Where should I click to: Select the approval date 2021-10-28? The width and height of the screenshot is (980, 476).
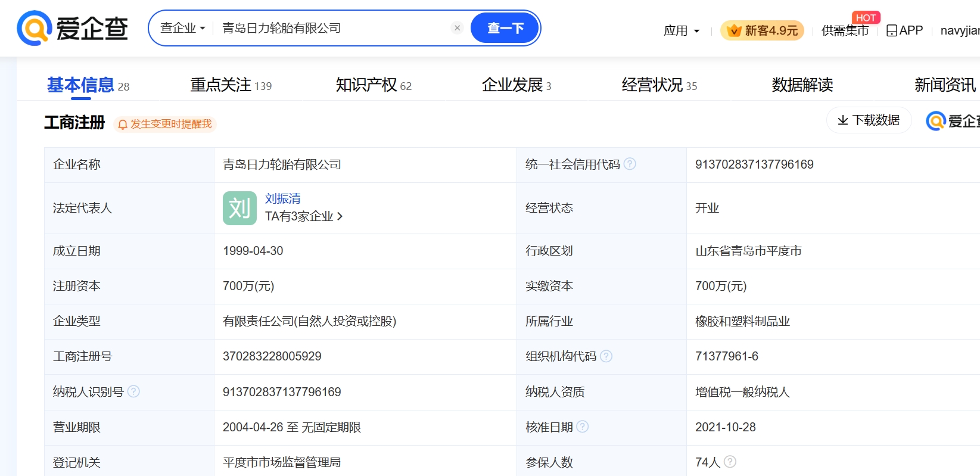(x=726, y=427)
